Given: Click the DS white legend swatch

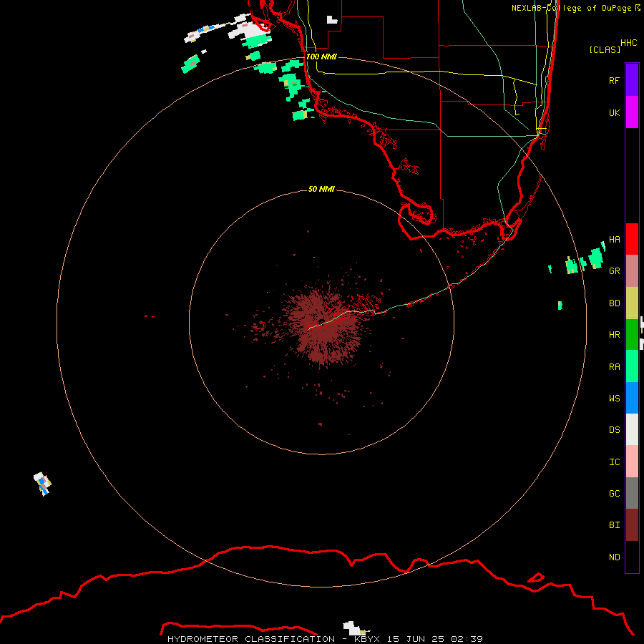Looking at the screenshot, I should point(632,429).
